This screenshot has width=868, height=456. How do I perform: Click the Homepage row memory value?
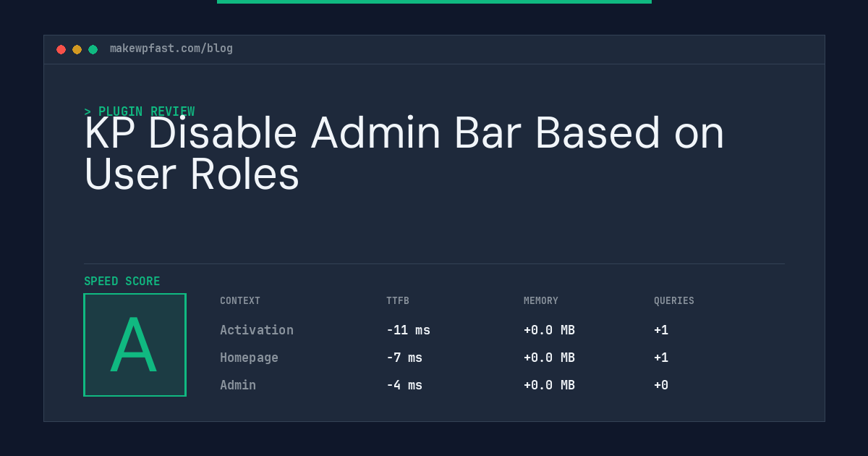pos(549,358)
